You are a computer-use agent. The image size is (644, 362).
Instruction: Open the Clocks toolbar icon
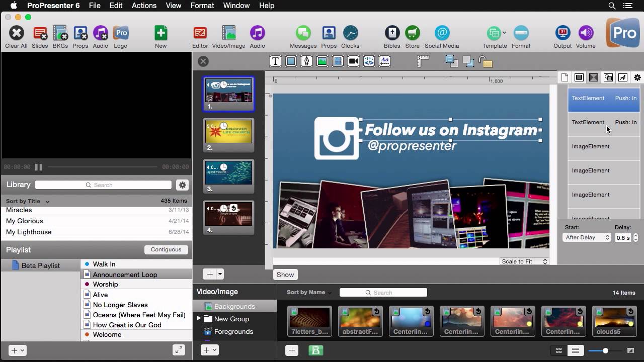pyautogui.click(x=350, y=33)
